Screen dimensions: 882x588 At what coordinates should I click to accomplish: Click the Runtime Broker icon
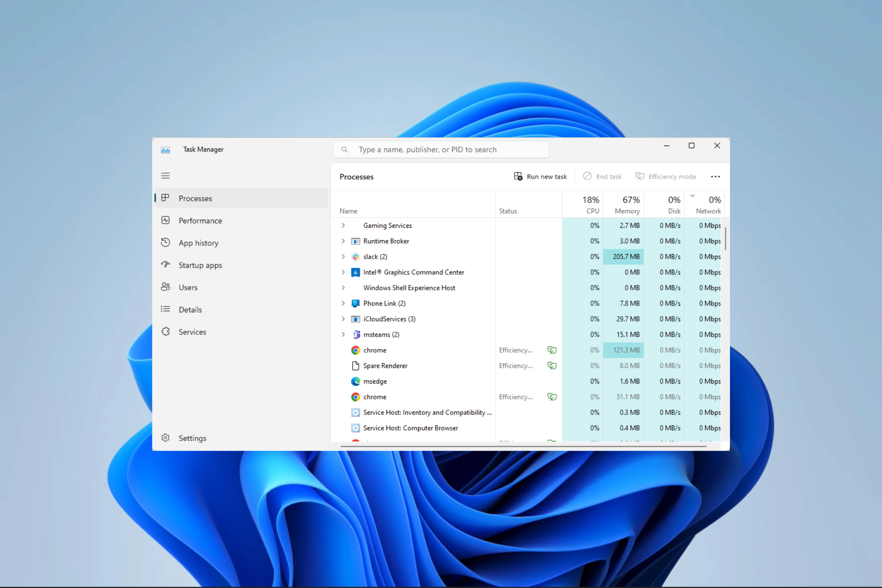[356, 241]
